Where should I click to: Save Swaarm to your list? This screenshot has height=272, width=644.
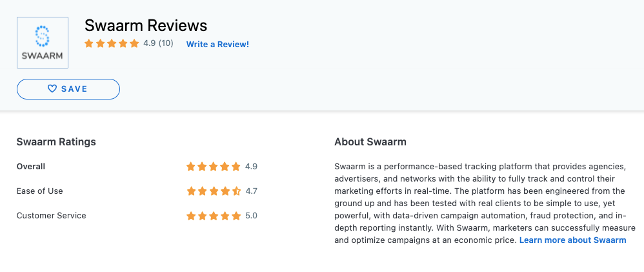pos(68,89)
